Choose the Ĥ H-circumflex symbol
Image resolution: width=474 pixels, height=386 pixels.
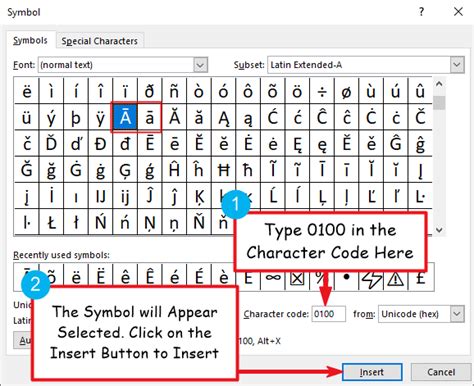174,170
